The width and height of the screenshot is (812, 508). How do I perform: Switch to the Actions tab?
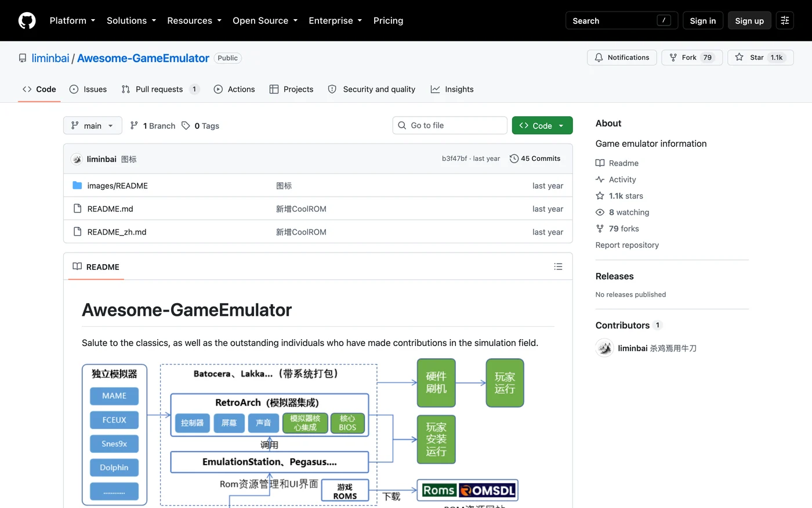coord(234,89)
